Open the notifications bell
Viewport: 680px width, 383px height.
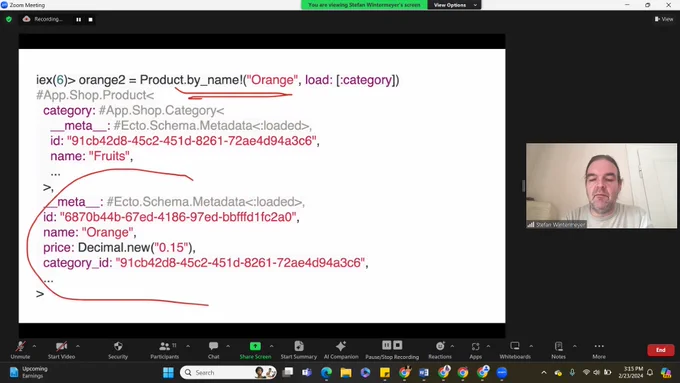tap(650, 373)
